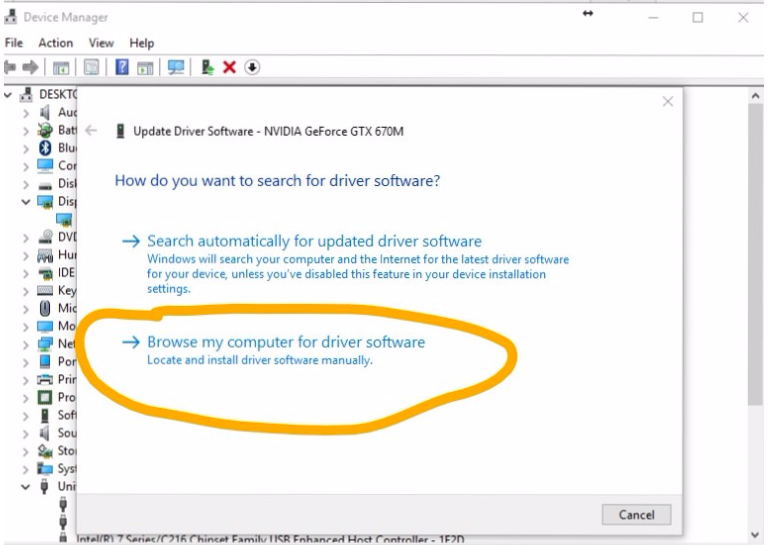Collapse the Display adapters (Dis) chevron
Image resolution: width=772 pixels, height=545 pixels.
coord(26,202)
